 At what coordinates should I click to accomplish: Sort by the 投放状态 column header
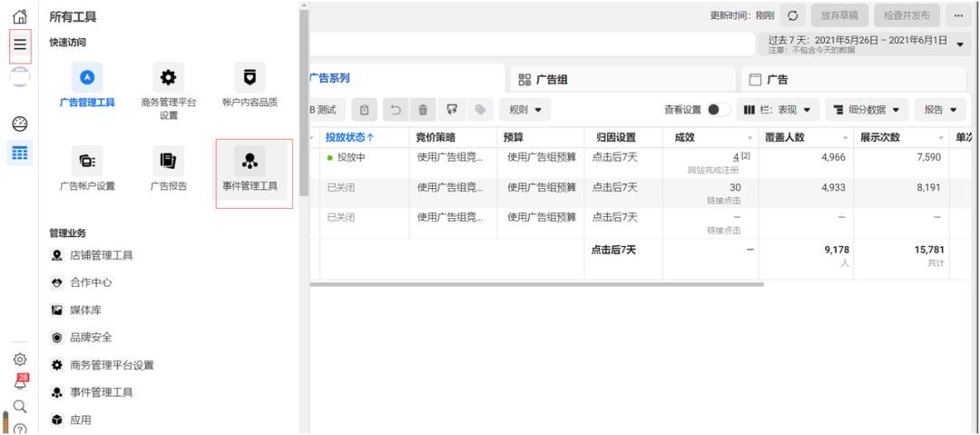tap(349, 137)
